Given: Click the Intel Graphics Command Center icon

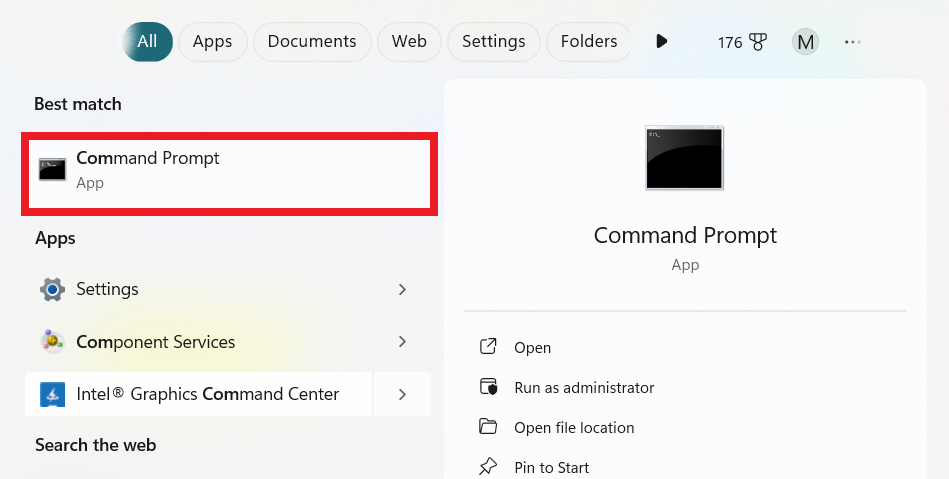Looking at the screenshot, I should tap(53, 395).
